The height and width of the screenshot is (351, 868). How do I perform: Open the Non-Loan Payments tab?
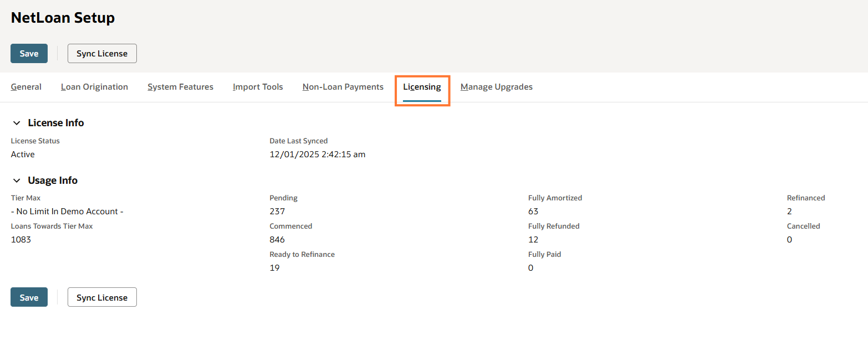(x=343, y=87)
